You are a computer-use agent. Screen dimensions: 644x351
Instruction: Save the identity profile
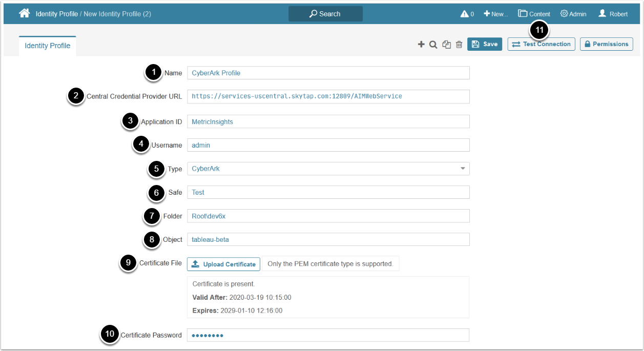point(485,44)
